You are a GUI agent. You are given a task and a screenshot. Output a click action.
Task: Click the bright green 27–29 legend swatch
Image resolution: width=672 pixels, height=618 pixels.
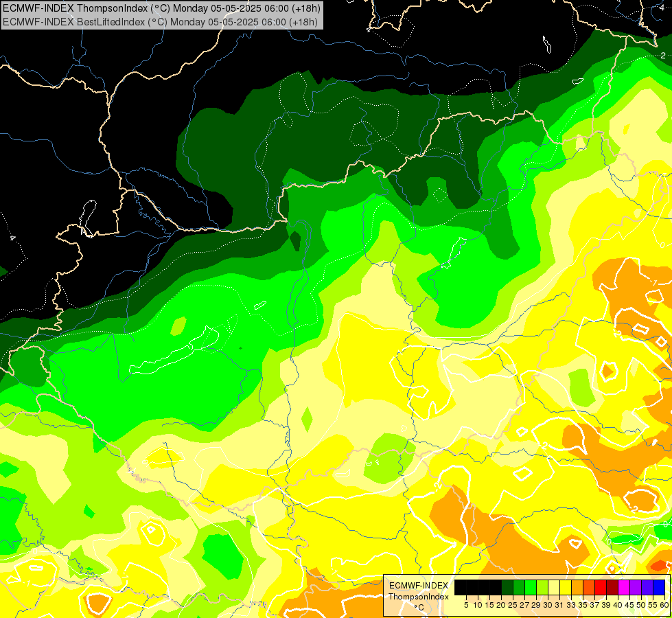pyautogui.click(x=531, y=588)
